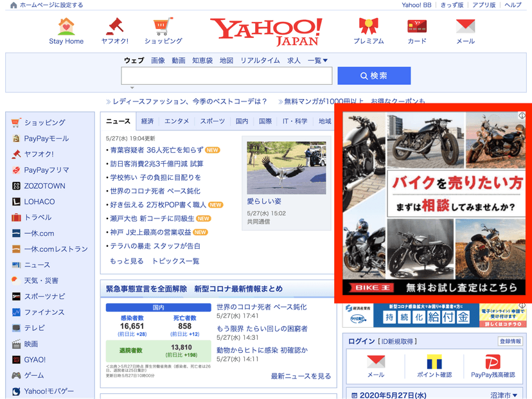Open the メール icon in login panel
The width and height of the screenshot is (532, 399).
pos(376,362)
